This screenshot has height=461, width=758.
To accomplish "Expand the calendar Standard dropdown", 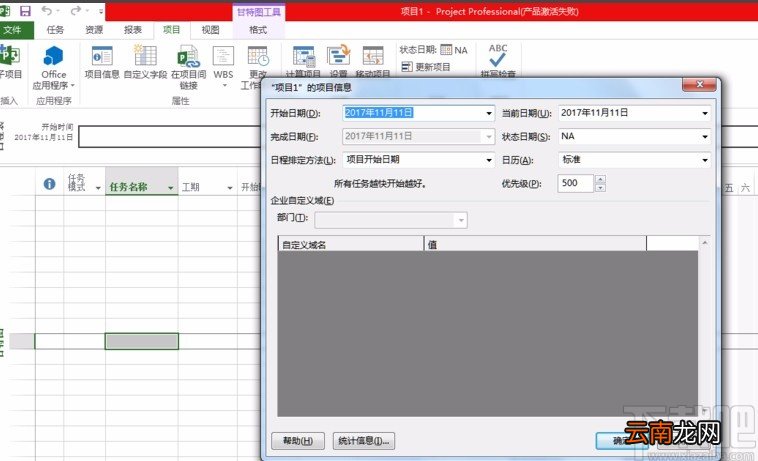I will [705, 160].
